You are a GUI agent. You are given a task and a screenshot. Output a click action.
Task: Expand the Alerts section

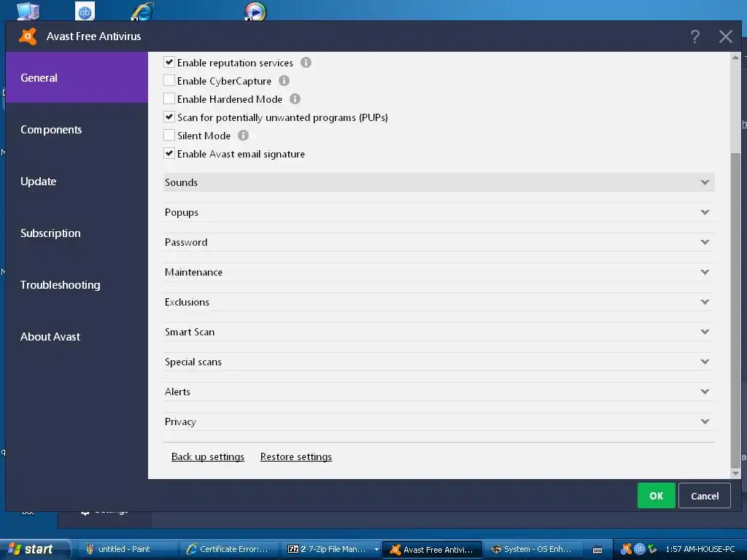438,392
